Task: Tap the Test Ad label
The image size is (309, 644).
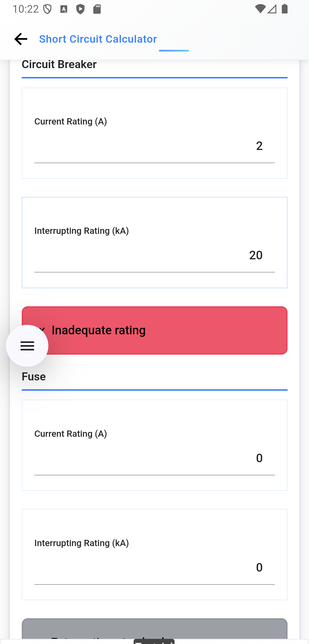Action: click(154, 642)
